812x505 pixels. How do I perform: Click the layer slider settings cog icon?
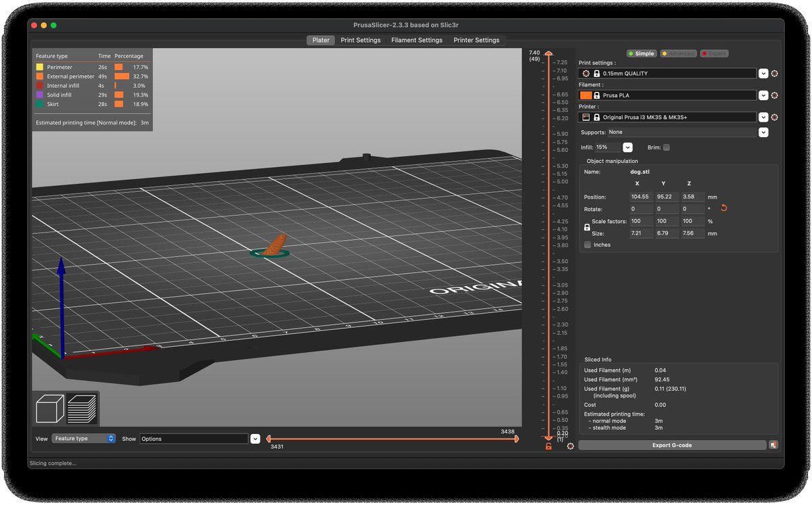570,446
